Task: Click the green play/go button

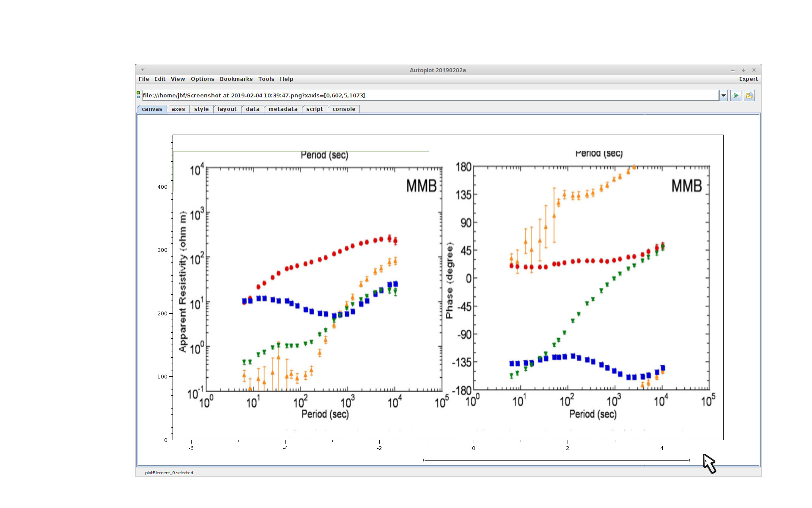Action: click(x=735, y=96)
